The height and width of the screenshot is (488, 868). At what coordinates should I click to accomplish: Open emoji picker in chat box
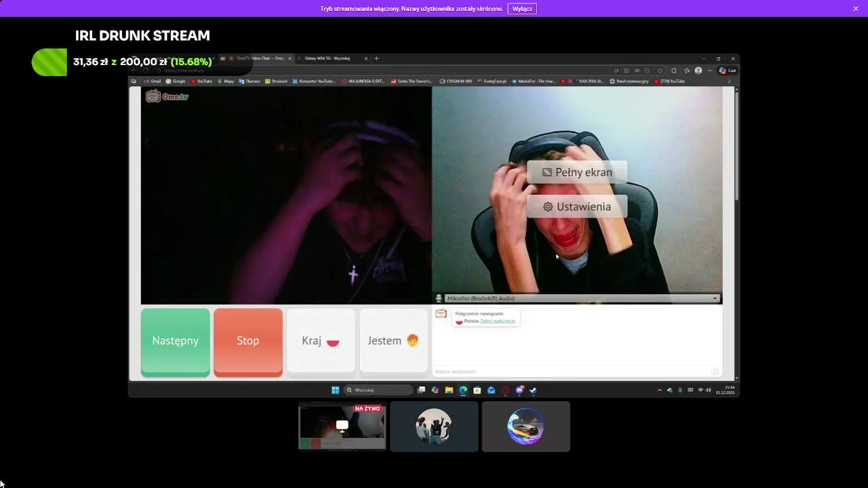point(715,371)
